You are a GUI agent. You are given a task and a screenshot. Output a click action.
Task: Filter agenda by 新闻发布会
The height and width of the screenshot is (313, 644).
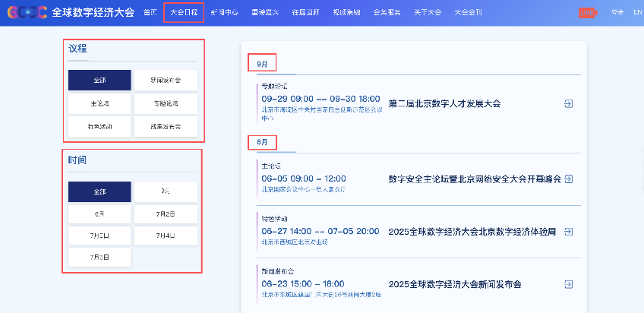coord(166,81)
